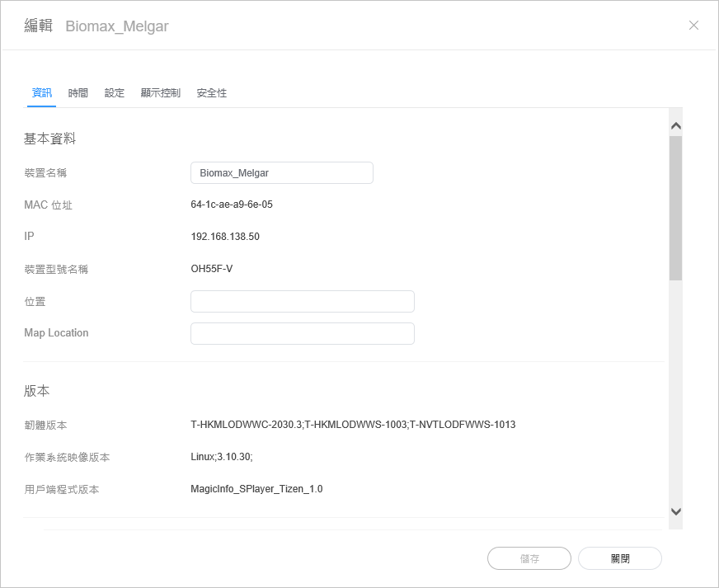Click the device model name OH55F-V
The height and width of the screenshot is (588, 719).
(212, 269)
